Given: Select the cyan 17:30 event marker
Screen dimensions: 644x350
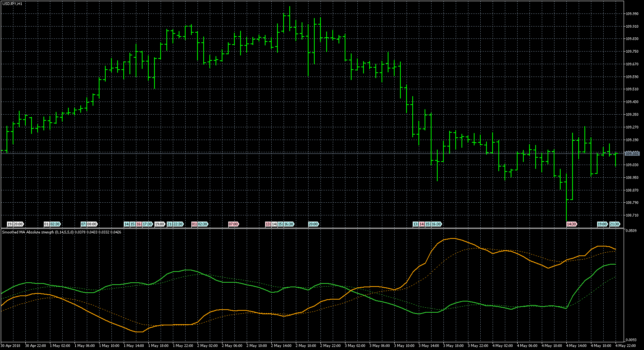Looking at the screenshot, I should pyautogui.click(x=148, y=224).
